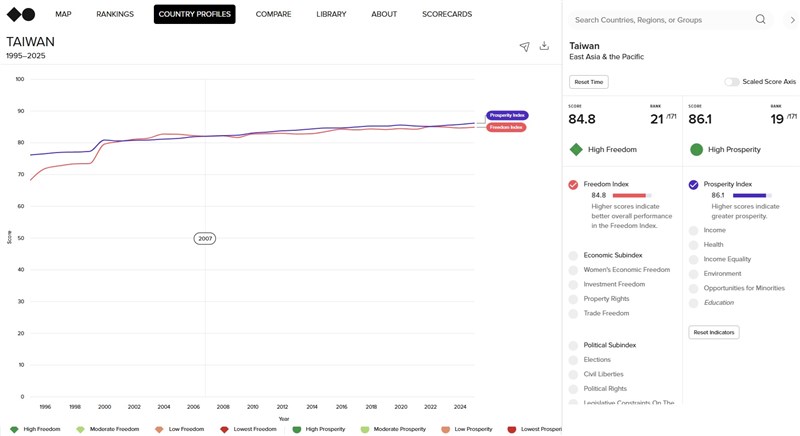Click the green High Freedom diamond icon

576,149
